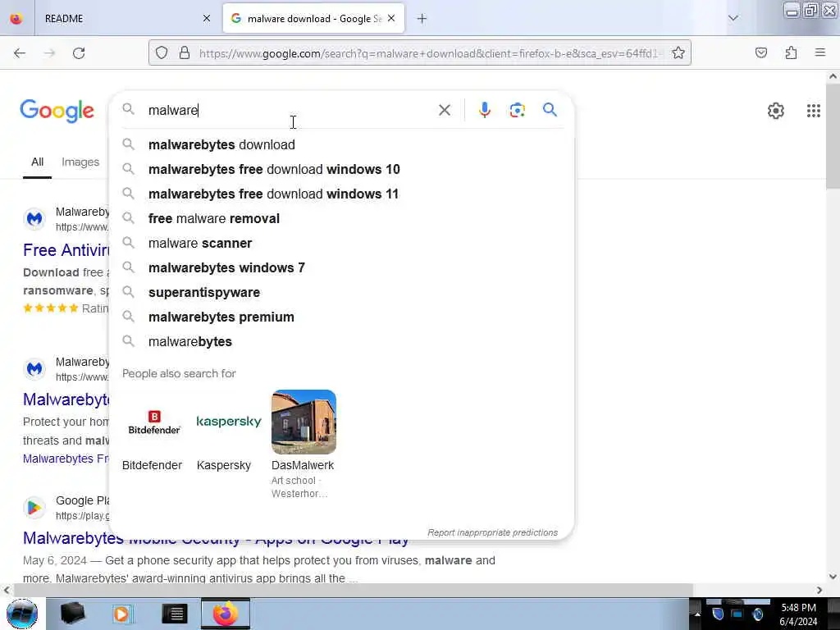Click the Firefox taskbar icon
The image size is (840, 630).
click(226, 614)
